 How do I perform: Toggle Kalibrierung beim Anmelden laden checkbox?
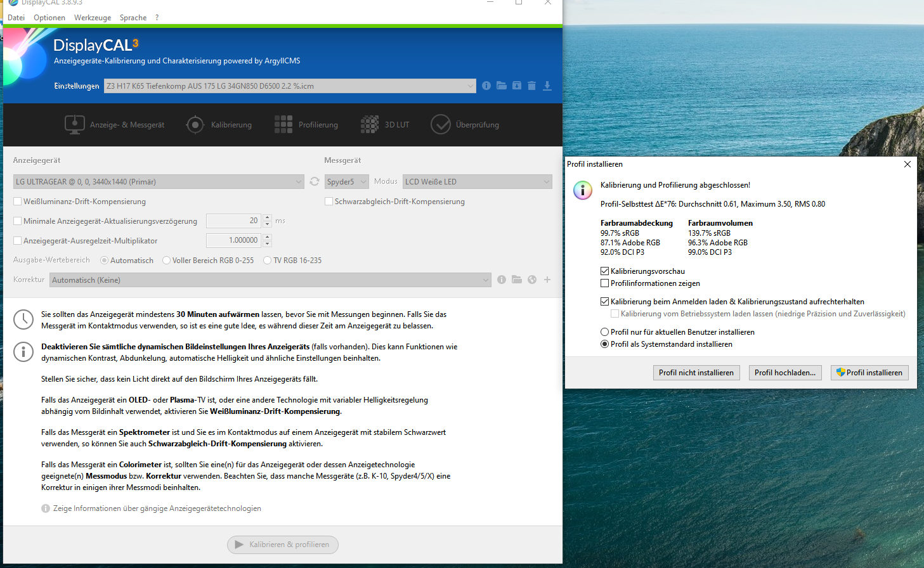pos(604,302)
